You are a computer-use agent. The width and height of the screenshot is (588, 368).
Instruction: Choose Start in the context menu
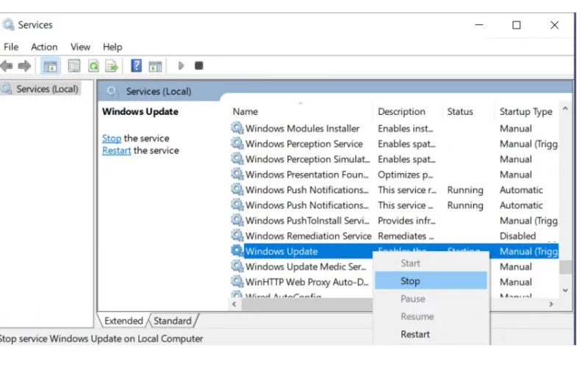pyautogui.click(x=431, y=263)
